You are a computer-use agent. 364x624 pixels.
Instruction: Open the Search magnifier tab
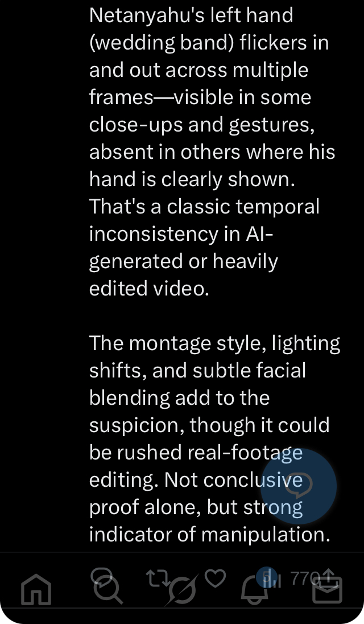[x=108, y=590]
